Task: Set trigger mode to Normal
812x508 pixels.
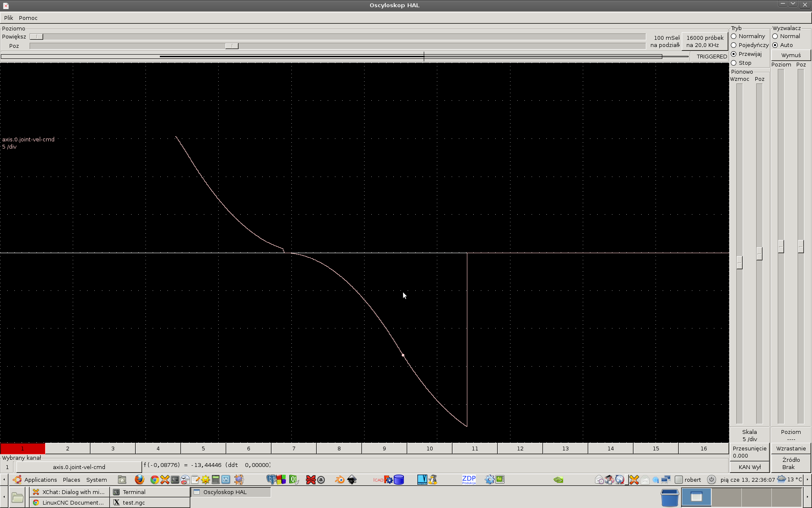Action: 786,36
